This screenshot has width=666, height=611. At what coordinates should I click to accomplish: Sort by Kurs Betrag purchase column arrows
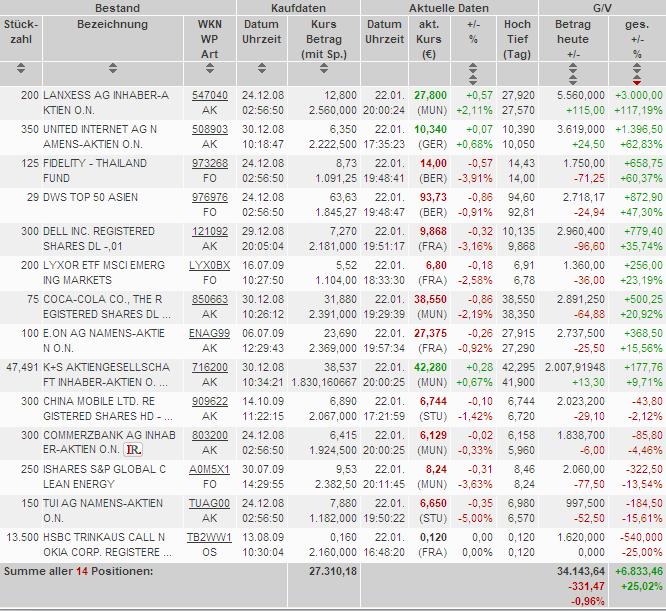324,68
